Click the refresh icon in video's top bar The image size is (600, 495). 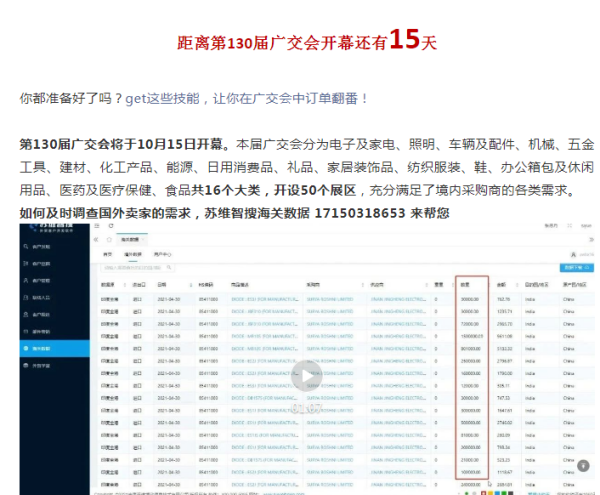point(111,226)
